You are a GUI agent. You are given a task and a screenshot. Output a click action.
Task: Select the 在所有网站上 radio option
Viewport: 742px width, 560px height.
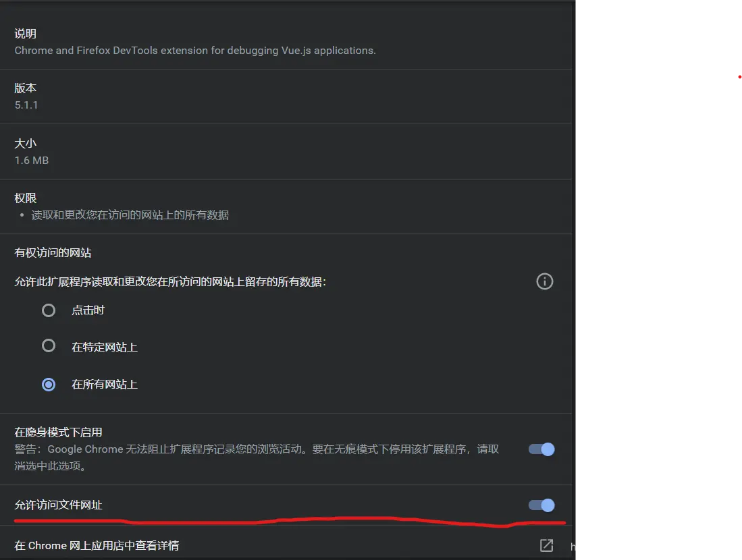click(49, 385)
